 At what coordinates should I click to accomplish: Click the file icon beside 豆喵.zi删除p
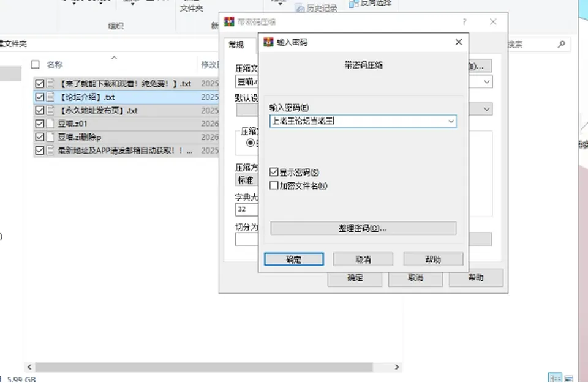pos(50,137)
